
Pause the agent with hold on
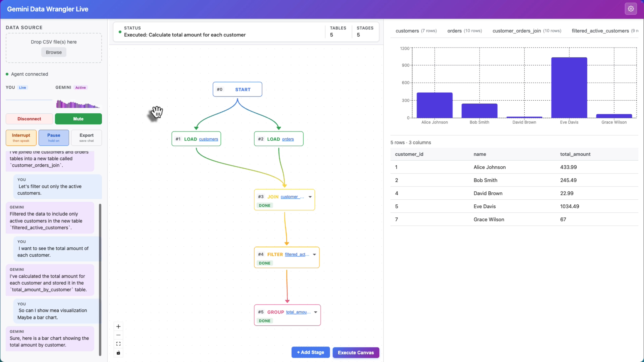click(54, 138)
